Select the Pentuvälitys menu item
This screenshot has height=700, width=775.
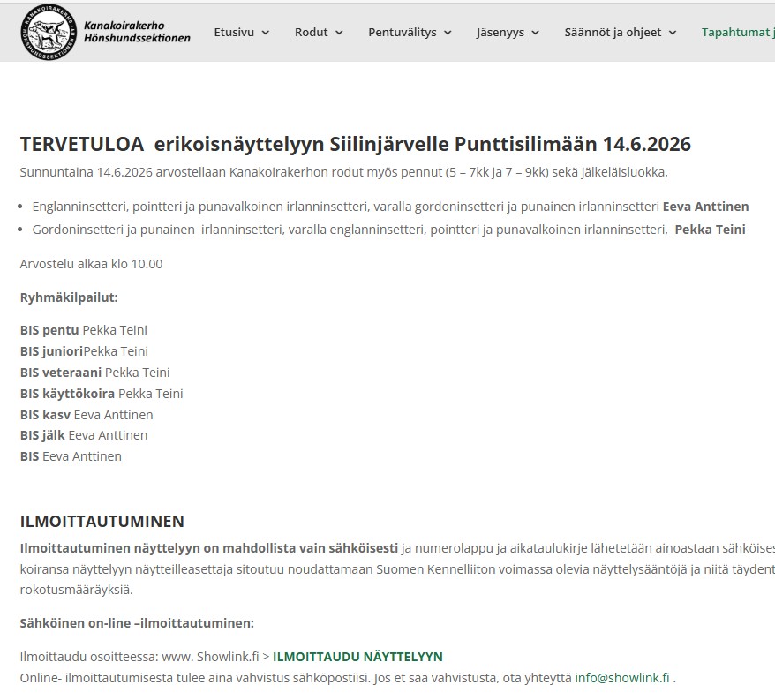click(402, 32)
